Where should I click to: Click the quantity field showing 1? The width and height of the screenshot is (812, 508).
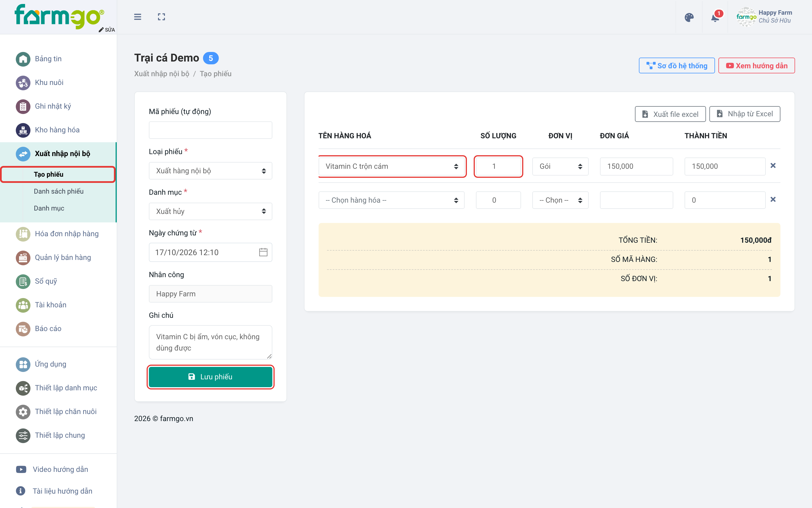pyautogui.click(x=498, y=166)
